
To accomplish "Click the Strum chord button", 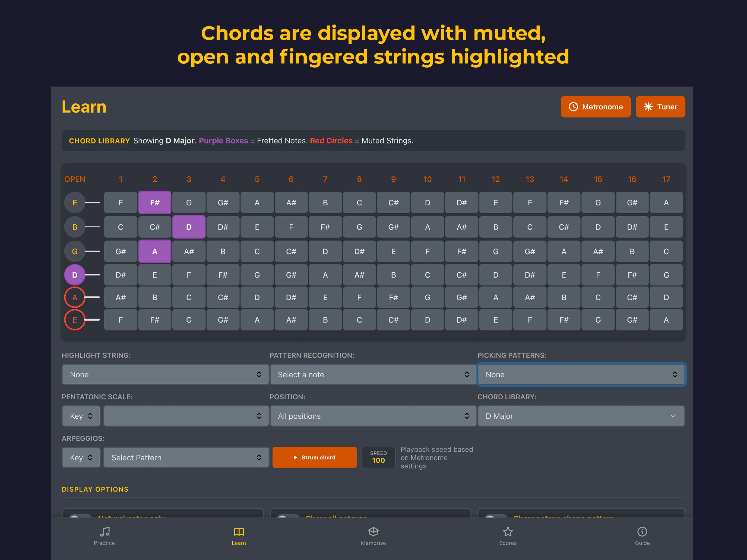I will 314,457.
